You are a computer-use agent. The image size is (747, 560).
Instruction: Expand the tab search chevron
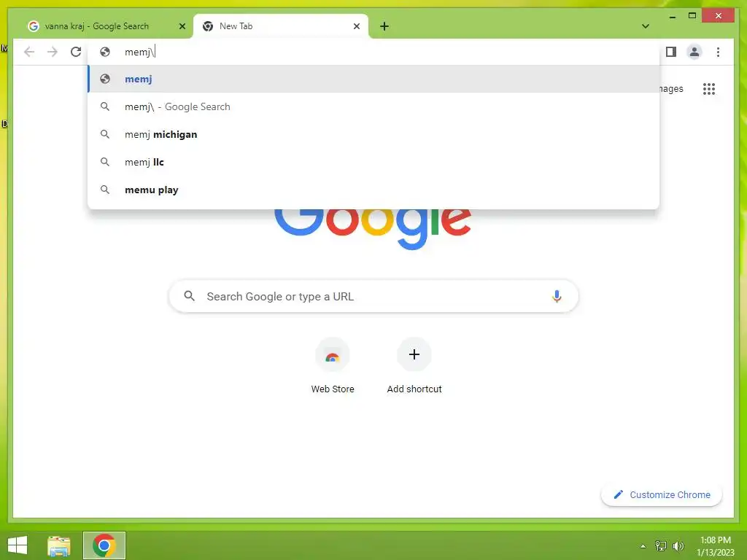click(x=646, y=26)
